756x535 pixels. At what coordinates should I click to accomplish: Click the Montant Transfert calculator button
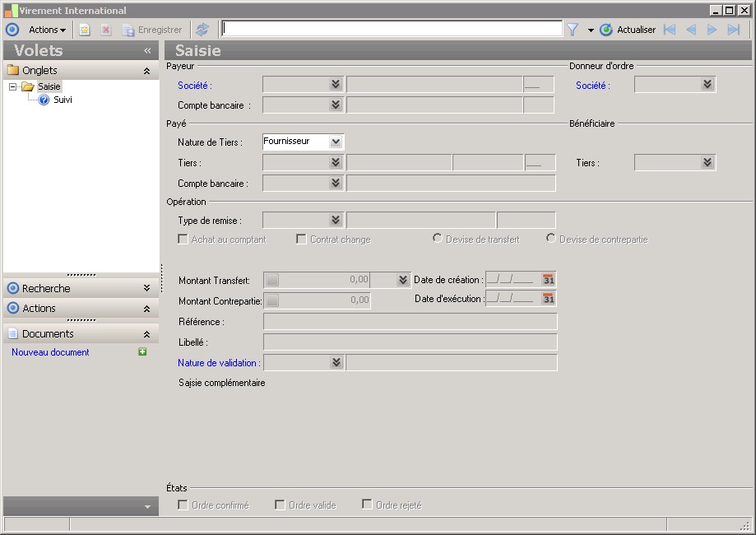tap(272, 280)
